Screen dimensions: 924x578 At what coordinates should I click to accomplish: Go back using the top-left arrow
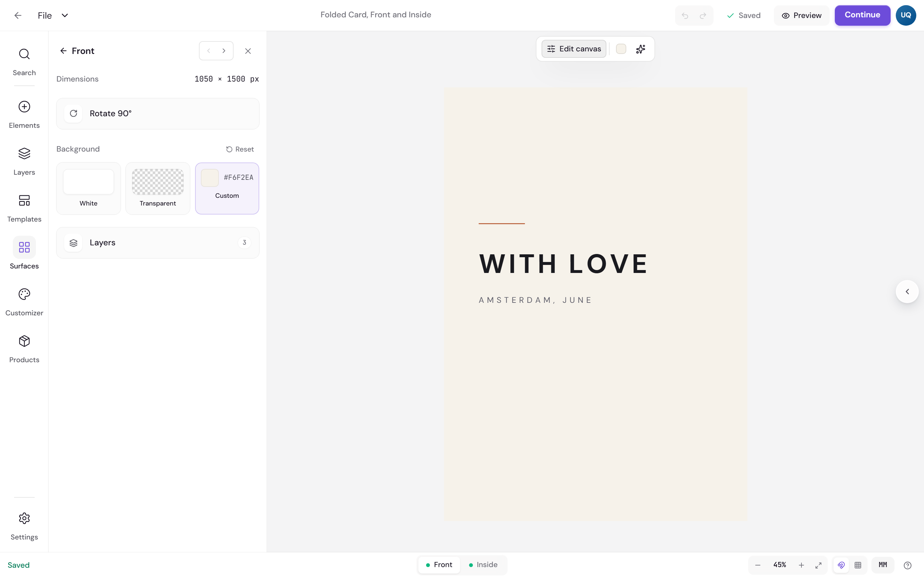(x=18, y=15)
